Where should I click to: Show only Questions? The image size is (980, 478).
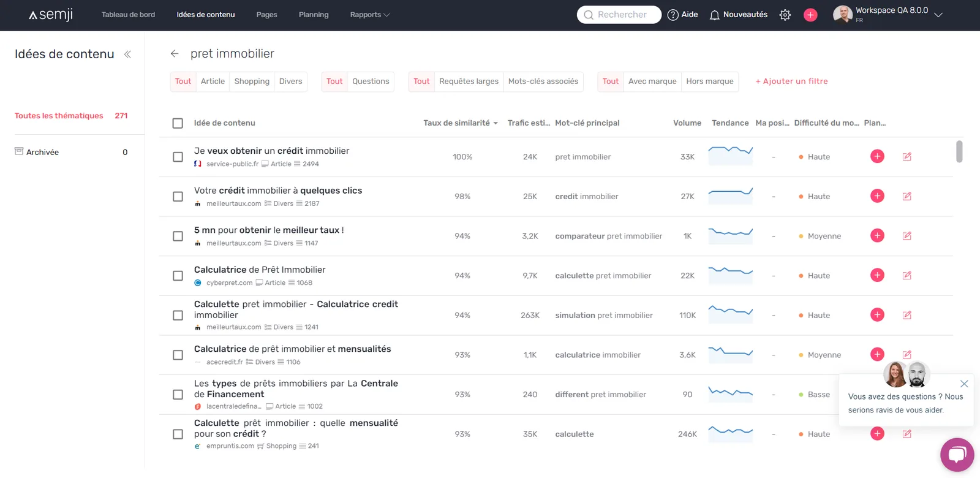click(x=371, y=82)
